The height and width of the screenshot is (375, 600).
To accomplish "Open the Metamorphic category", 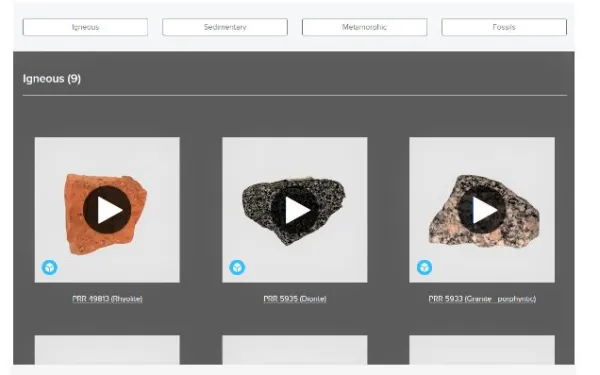I will 364,27.
